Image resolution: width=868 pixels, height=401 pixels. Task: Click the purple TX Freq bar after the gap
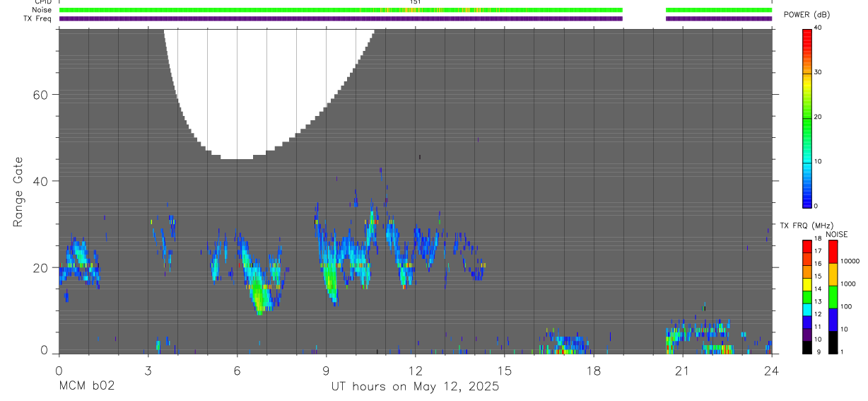(x=719, y=18)
